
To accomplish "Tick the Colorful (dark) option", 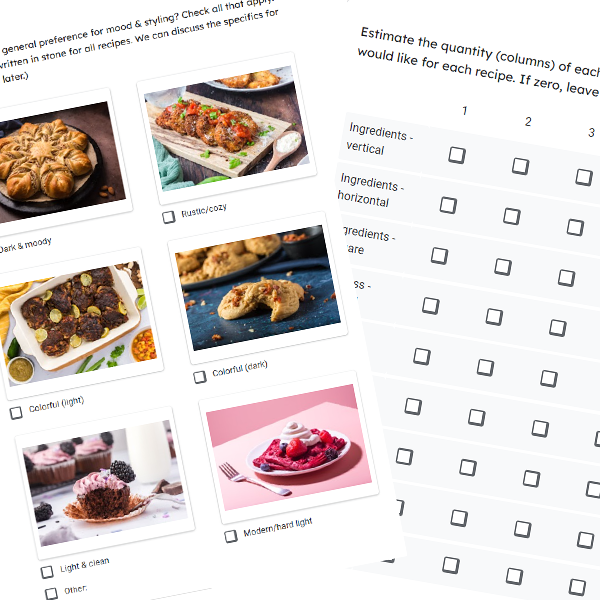I will [x=199, y=377].
